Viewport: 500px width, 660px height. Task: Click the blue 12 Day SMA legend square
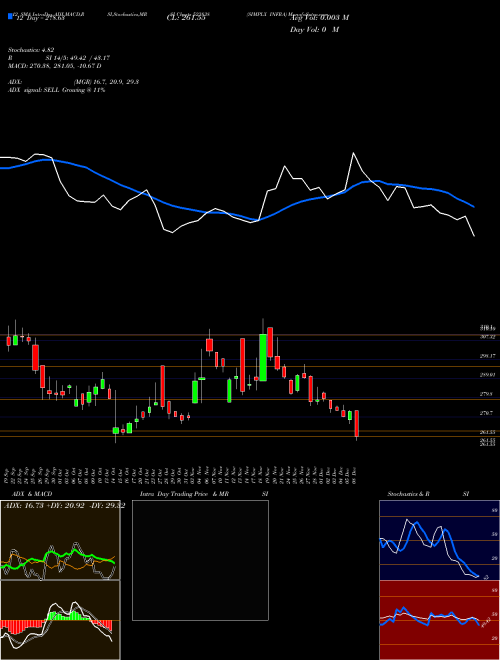click(10, 16)
